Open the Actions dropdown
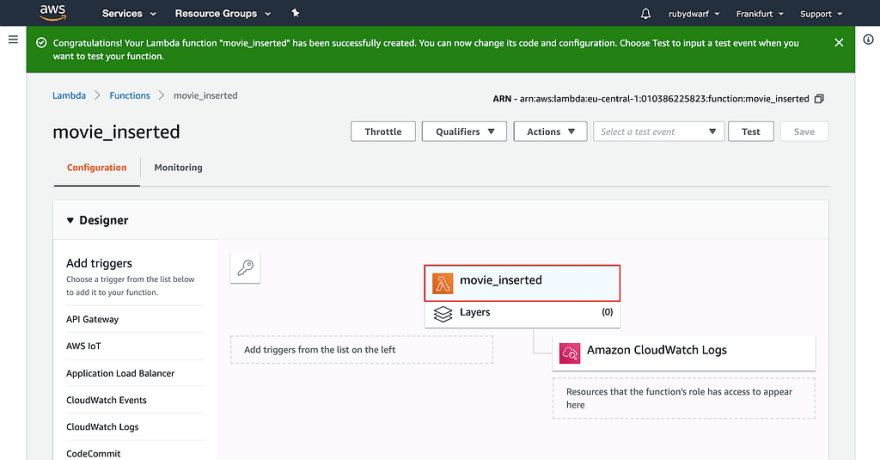The width and height of the screenshot is (880, 460). click(550, 131)
